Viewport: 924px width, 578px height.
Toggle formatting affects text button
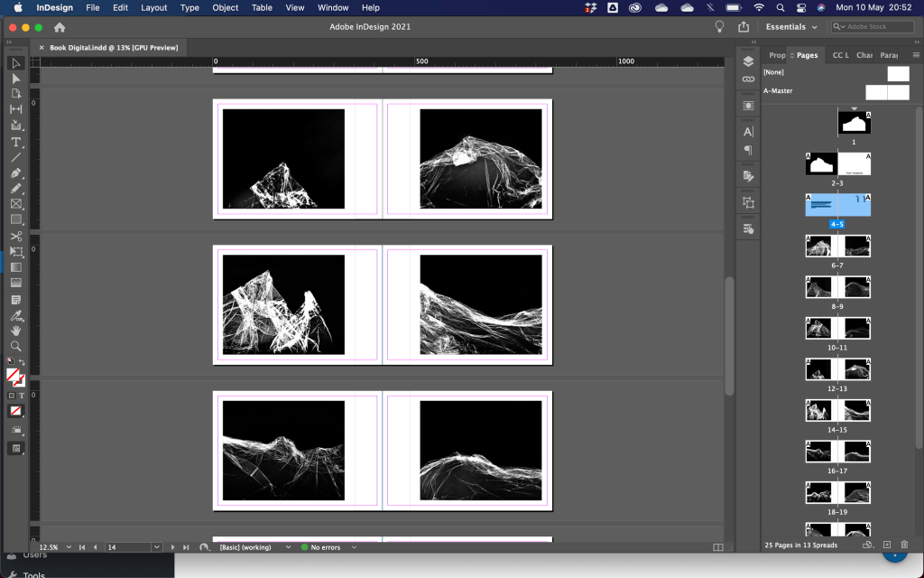click(22, 396)
